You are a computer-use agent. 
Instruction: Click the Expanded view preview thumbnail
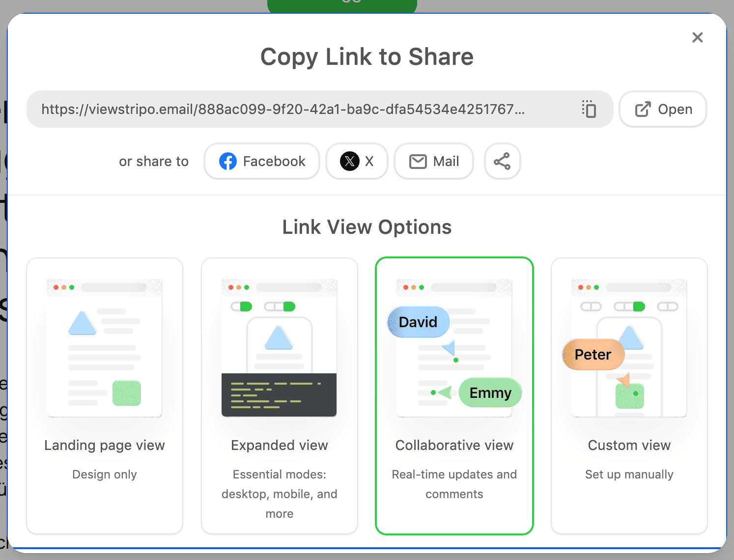pyautogui.click(x=279, y=346)
